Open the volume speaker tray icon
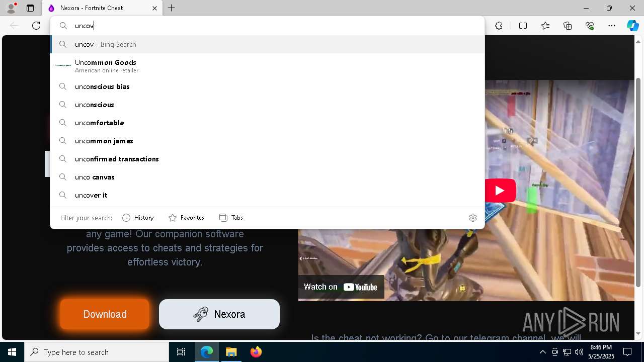The height and width of the screenshot is (362, 644). (579, 352)
